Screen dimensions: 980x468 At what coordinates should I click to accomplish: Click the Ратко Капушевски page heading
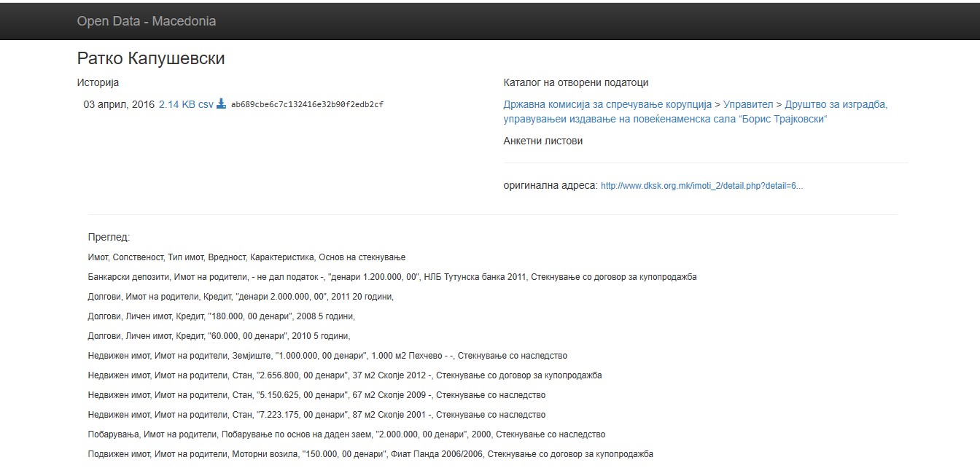151,59
